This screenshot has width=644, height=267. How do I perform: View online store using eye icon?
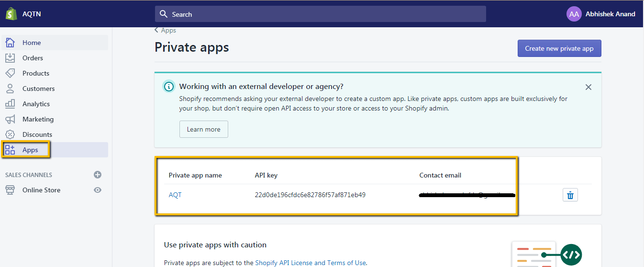tap(98, 190)
